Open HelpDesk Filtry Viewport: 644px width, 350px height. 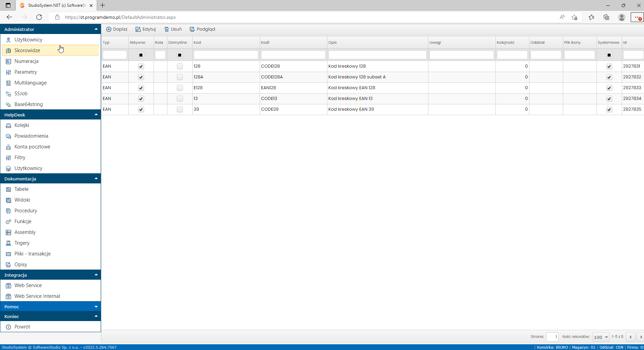pos(20,157)
